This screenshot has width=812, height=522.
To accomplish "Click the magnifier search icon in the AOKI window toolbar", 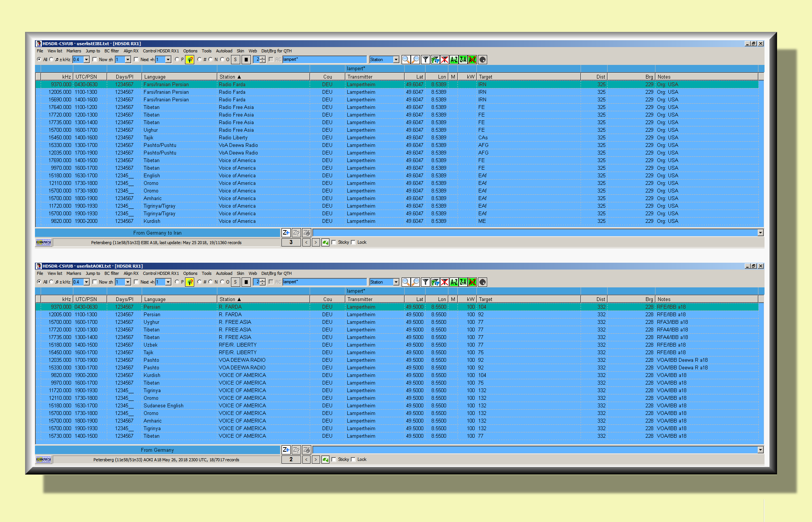I will click(x=406, y=282).
